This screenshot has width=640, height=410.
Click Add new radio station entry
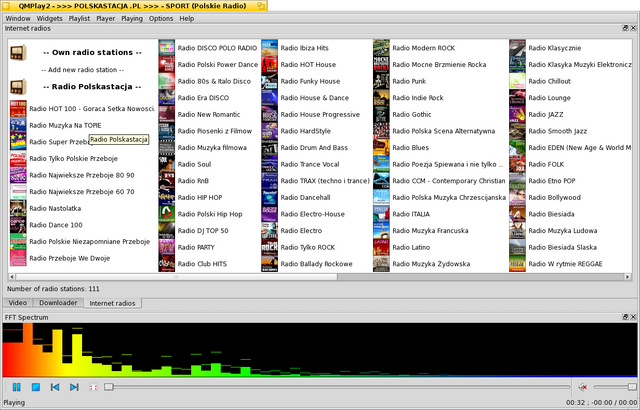coord(82,70)
